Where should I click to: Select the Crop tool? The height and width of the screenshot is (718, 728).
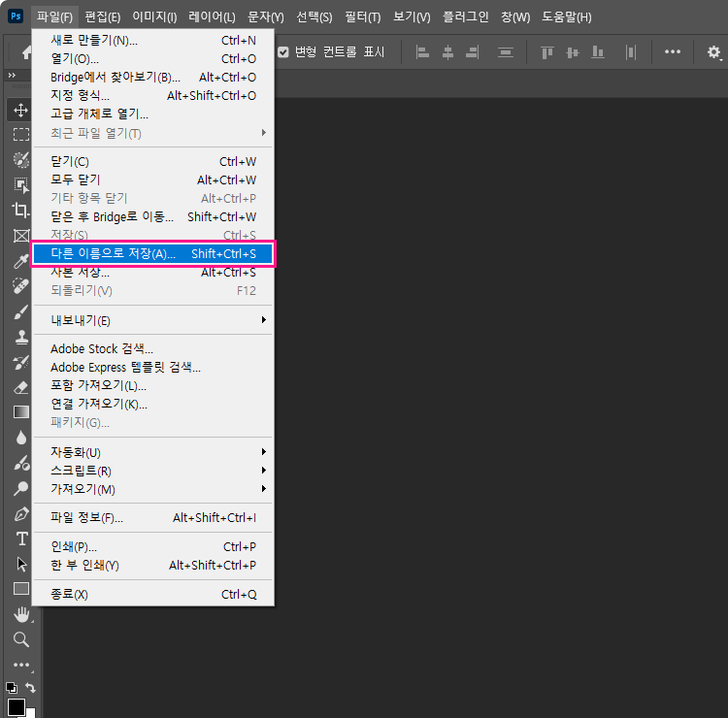(x=20, y=210)
